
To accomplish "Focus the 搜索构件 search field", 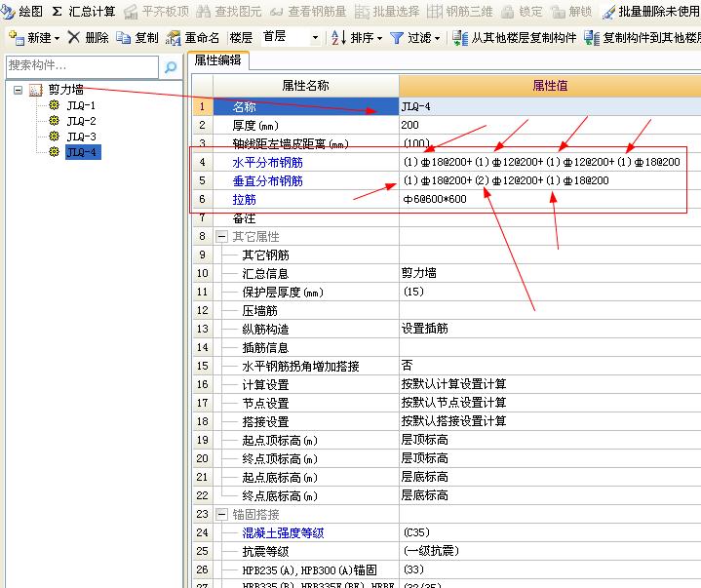I will pyautogui.click(x=82, y=66).
